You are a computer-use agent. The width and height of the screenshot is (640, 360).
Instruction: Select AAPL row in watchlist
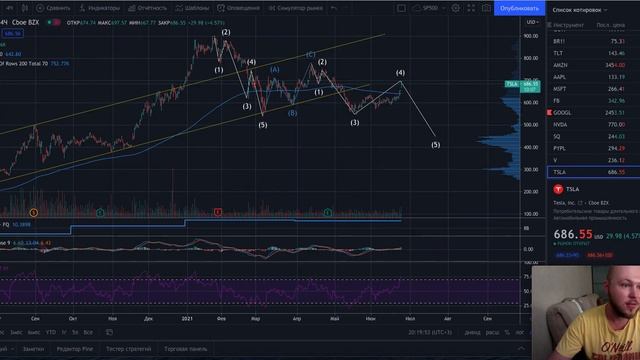pyautogui.click(x=593, y=77)
